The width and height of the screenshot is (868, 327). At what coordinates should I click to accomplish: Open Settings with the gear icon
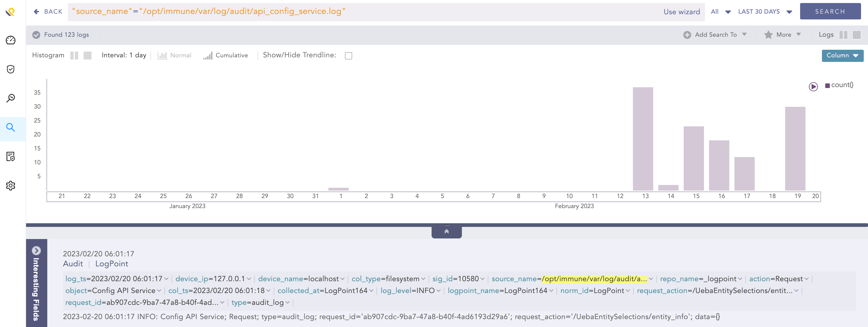point(11,185)
